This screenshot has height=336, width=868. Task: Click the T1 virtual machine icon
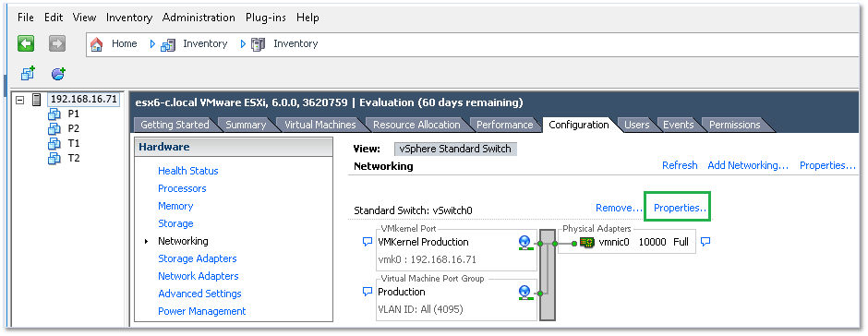tap(54, 144)
